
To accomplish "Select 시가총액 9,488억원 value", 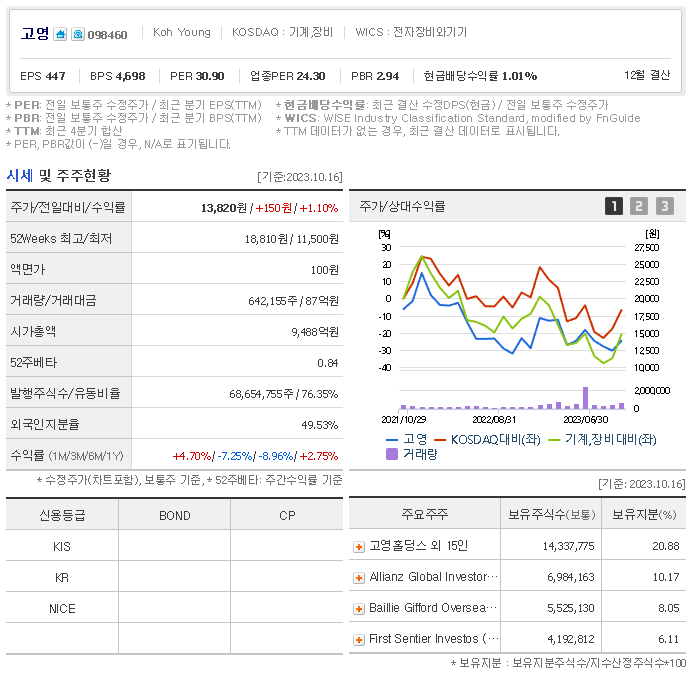I will click(x=315, y=332).
